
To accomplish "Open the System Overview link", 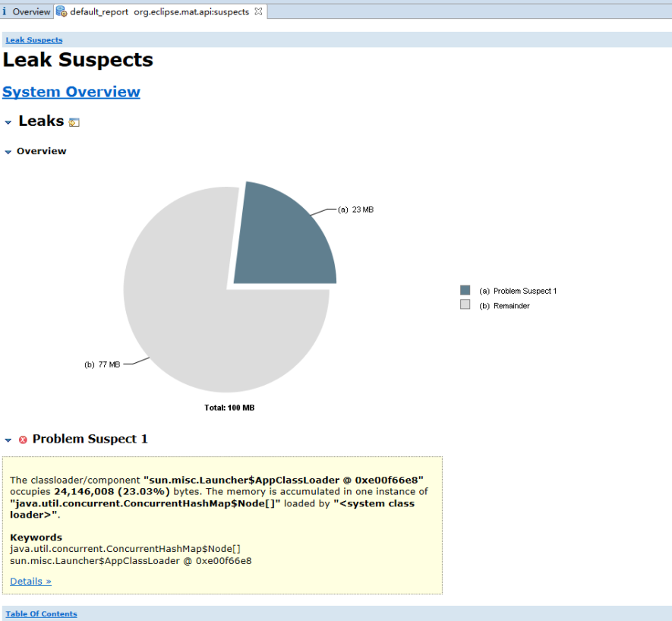I will (x=71, y=92).
